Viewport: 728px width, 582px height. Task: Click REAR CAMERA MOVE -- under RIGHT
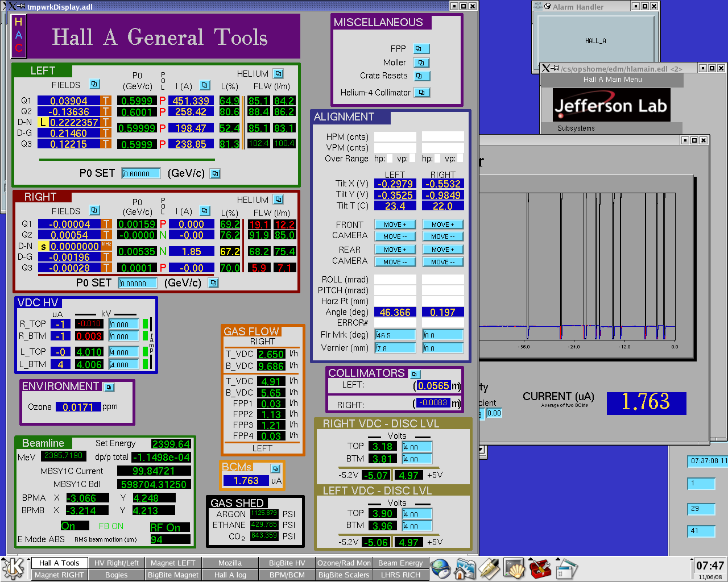442,262
